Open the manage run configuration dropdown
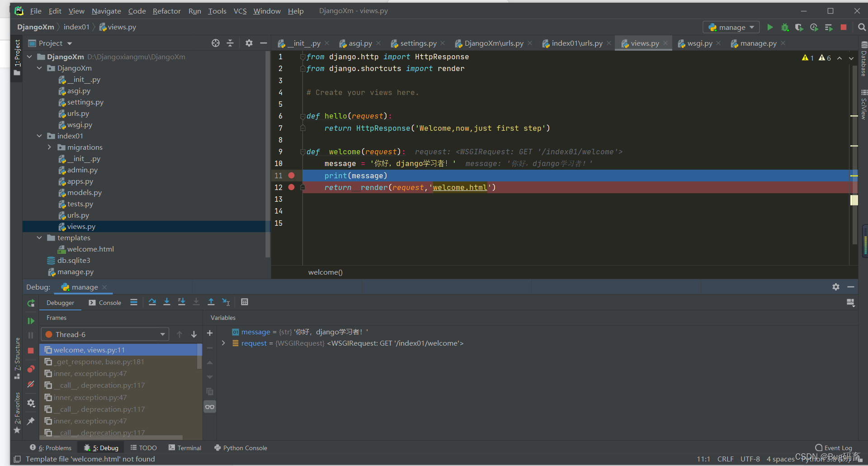 point(731,27)
